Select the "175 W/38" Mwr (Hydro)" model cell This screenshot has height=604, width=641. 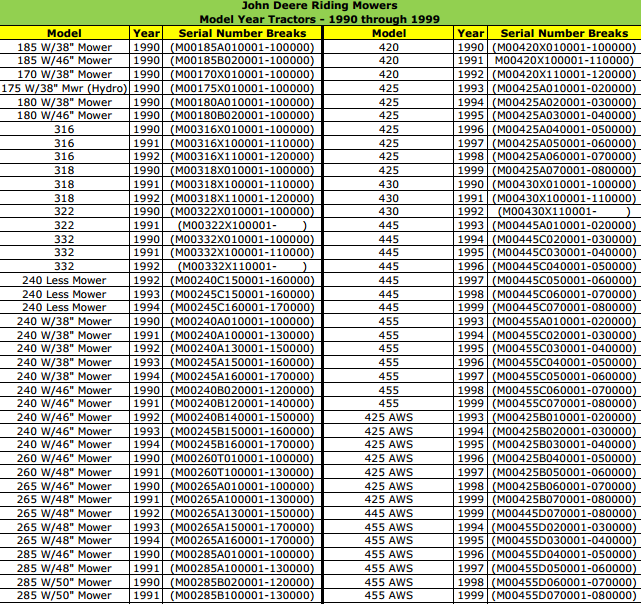65,88
